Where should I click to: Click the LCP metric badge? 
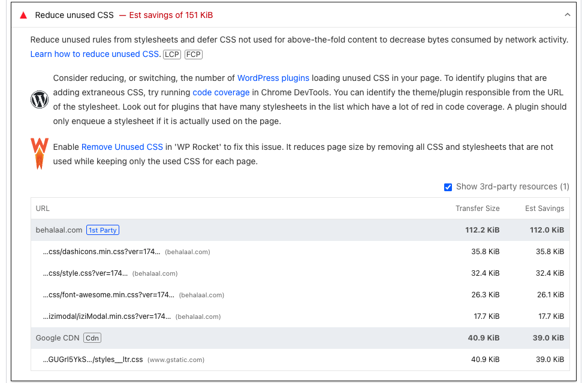tap(172, 55)
